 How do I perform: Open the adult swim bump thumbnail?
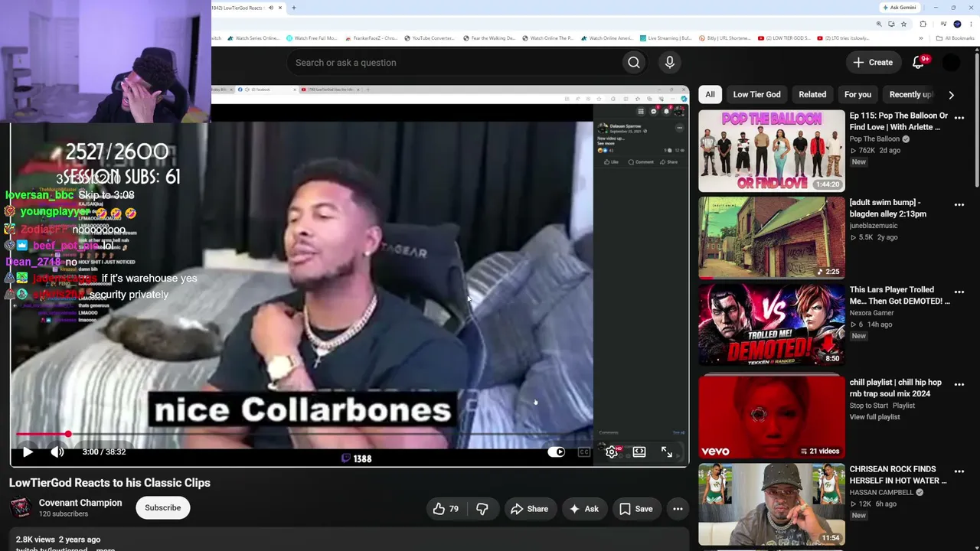(772, 238)
